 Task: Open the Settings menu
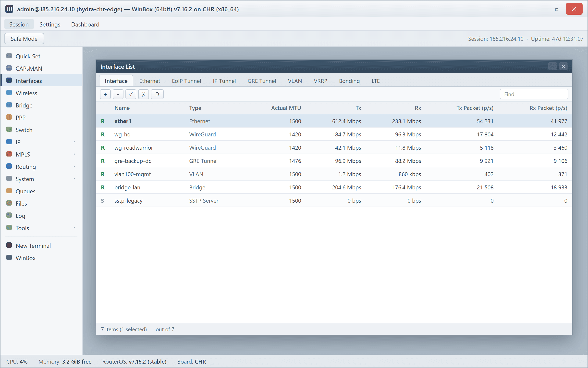pyautogui.click(x=50, y=24)
